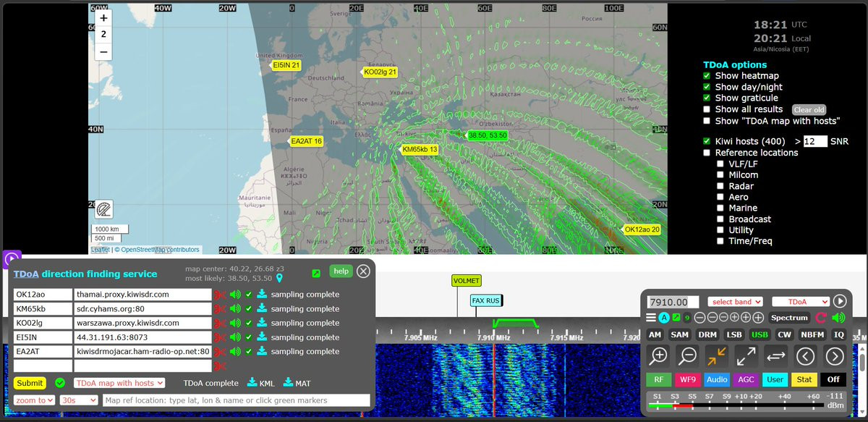868x422 pixels.
Task: Expand the 30s sample time dropdown
Action: pos(79,400)
